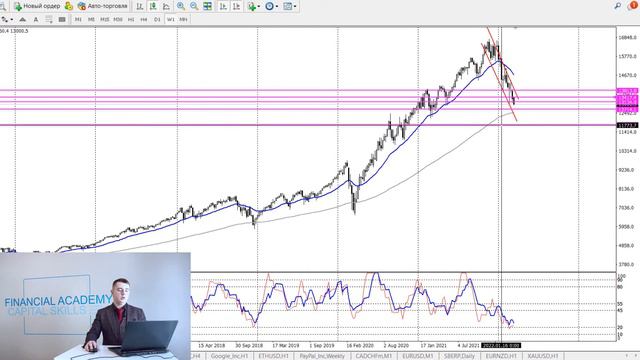
Task: Switch to H4 timeframe
Action: [x=144, y=19]
